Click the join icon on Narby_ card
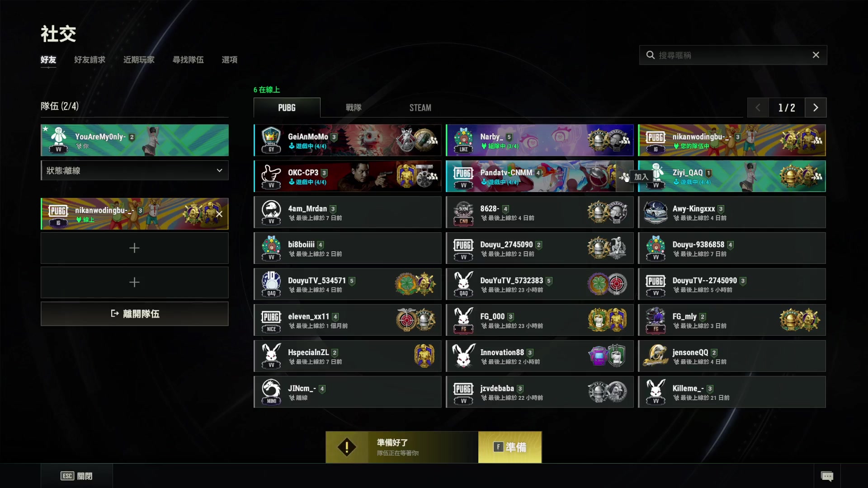Image resolution: width=868 pixels, height=488 pixels. [624, 141]
